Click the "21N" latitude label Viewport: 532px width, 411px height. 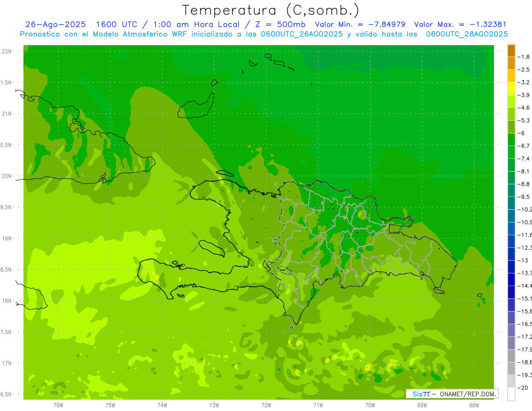pyautogui.click(x=6, y=114)
